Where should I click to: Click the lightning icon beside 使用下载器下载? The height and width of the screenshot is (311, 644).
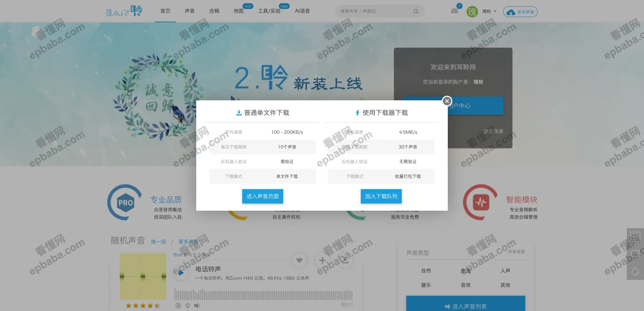(x=358, y=113)
